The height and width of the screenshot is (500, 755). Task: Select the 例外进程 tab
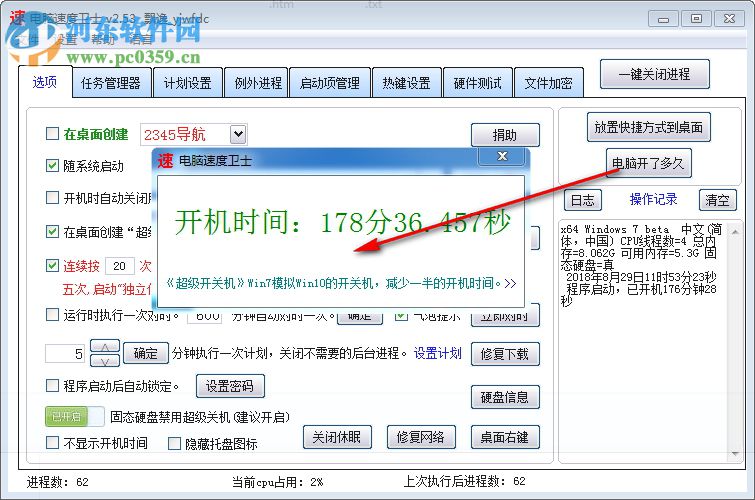pyautogui.click(x=258, y=83)
